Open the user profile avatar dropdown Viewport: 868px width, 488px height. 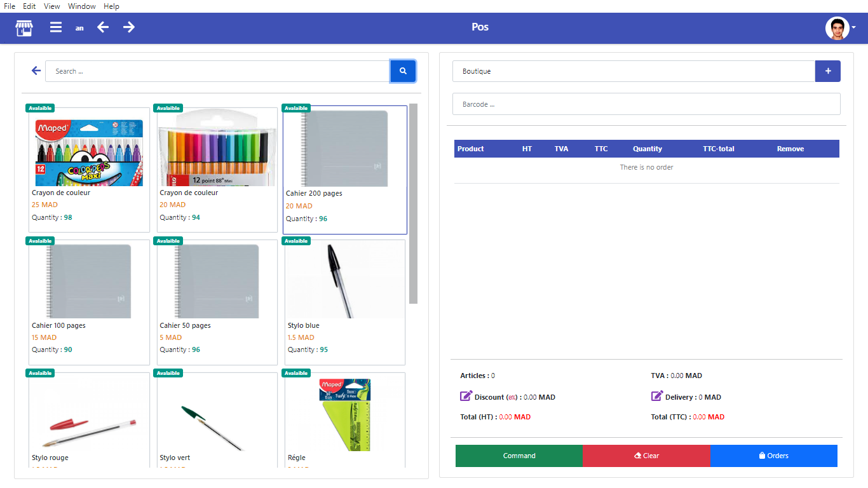(839, 28)
